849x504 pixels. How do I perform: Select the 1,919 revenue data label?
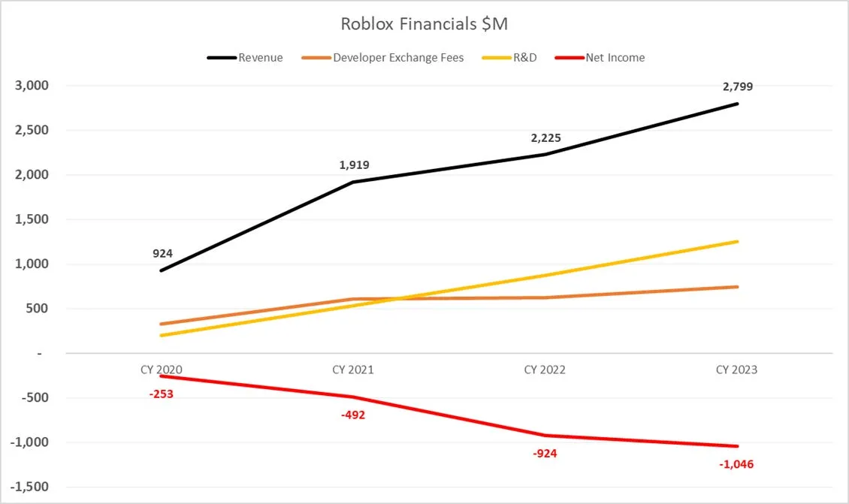coord(354,164)
